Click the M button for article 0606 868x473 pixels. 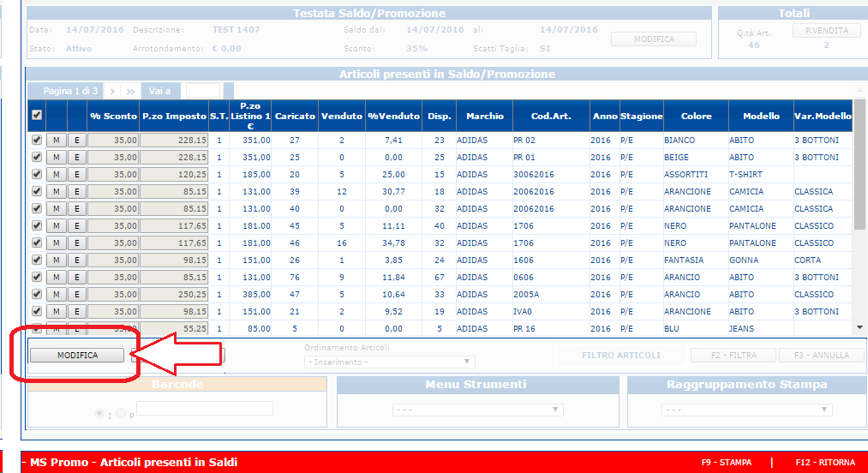[56, 277]
